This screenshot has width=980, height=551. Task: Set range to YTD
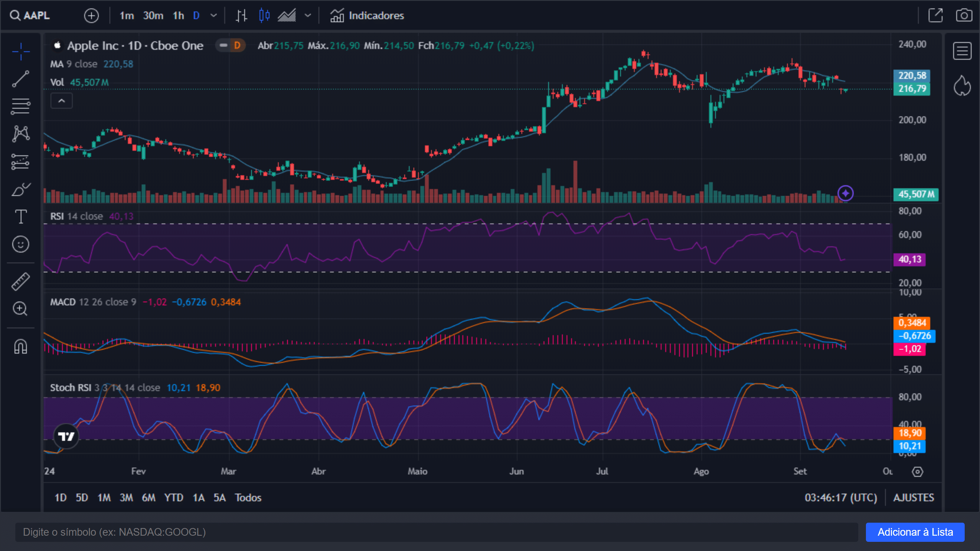tap(174, 498)
